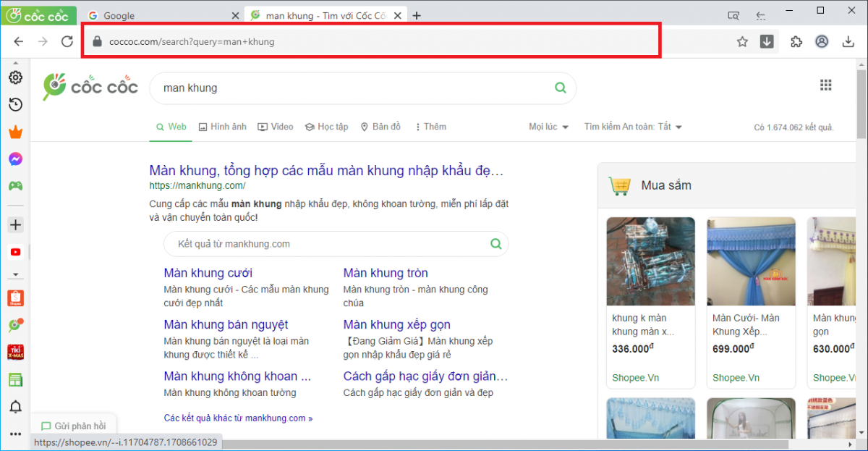The width and height of the screenshot is (868, 451).
Task: Open the Messenger sidebar icon
Action: [15, 159]
